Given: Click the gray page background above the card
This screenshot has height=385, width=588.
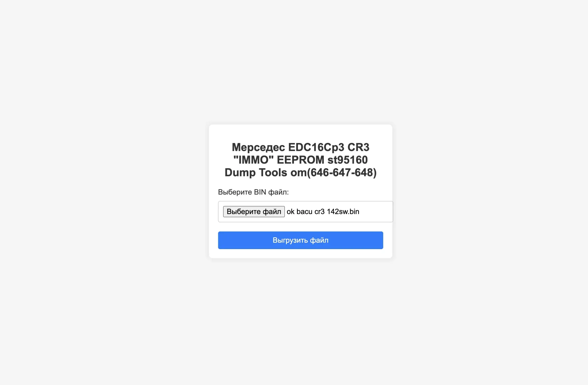Looking at the screenshot, I should coord(294,62).
